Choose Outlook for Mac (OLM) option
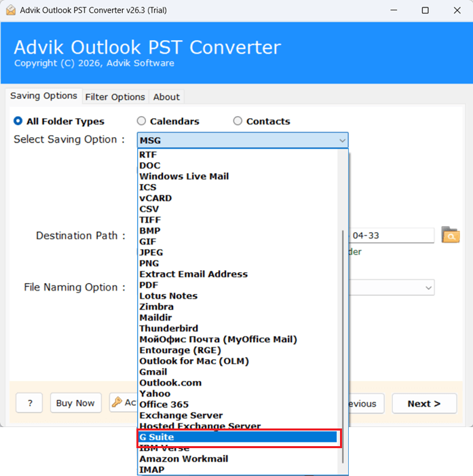This screenshot has height=476, width=473. point(238,361)
